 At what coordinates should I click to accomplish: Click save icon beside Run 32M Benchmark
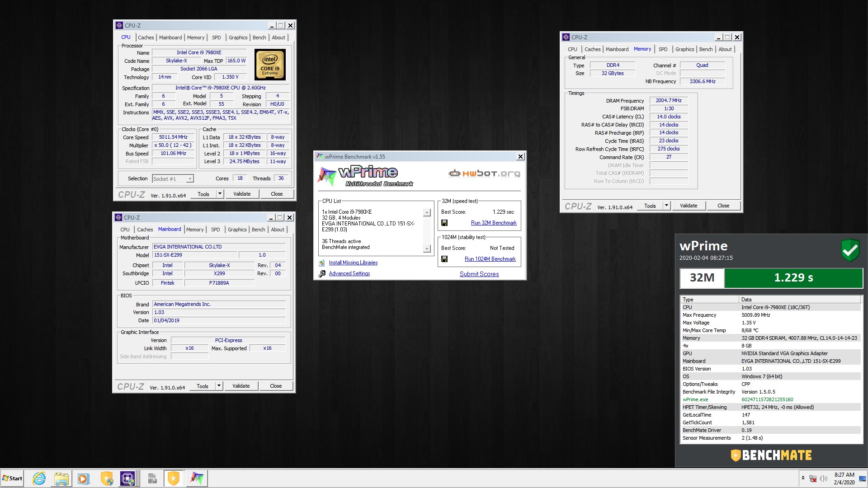tap(444, 223)
